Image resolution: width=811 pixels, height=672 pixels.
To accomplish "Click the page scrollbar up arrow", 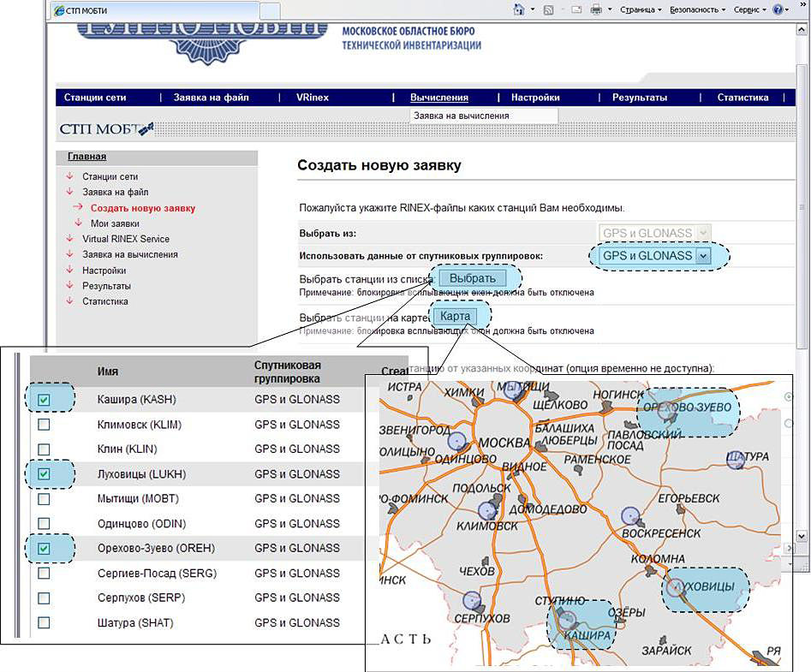I will [x=802, y=31].
